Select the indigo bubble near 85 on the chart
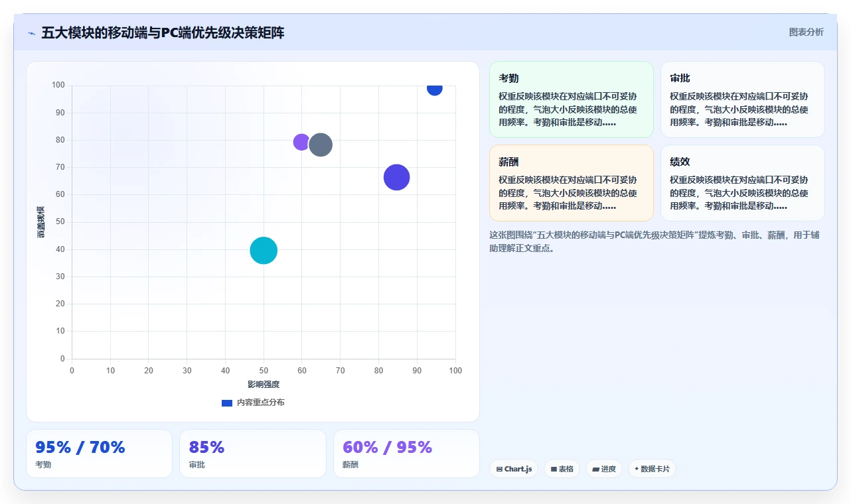This screenshot has width=851, height=504. coord(397,177)
